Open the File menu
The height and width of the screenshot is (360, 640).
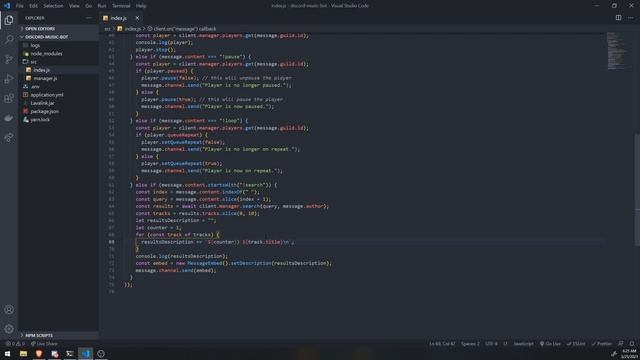coord(20,6)
